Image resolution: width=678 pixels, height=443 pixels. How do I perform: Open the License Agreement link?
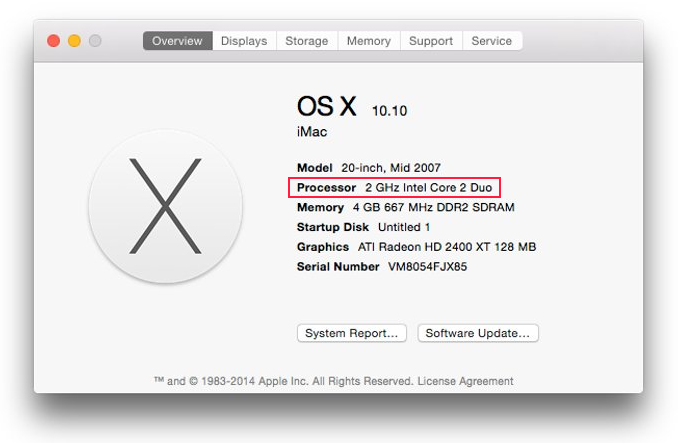point(465,381)
